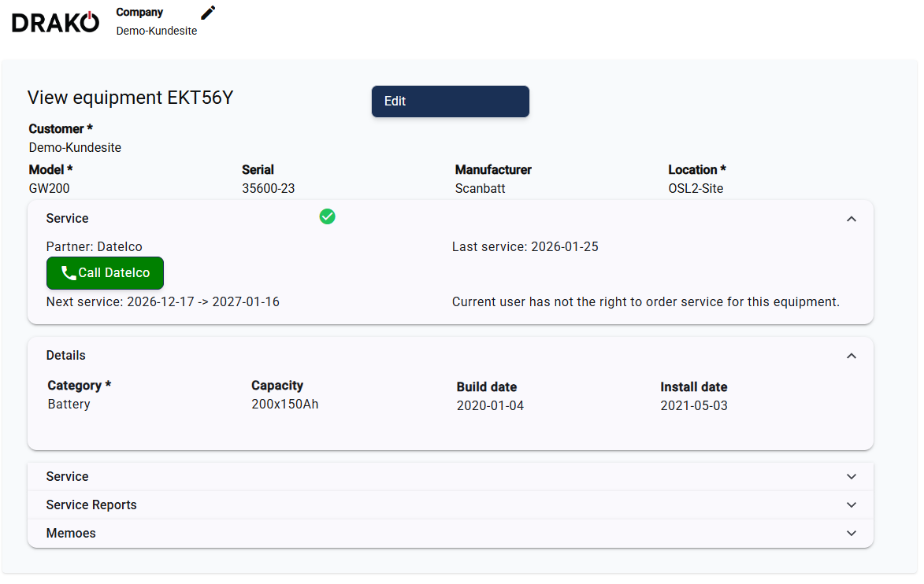Viewport: 924px width, 584px height.
Task: Click the View equipment EKT56Y heading
Action: coord(130,98)
